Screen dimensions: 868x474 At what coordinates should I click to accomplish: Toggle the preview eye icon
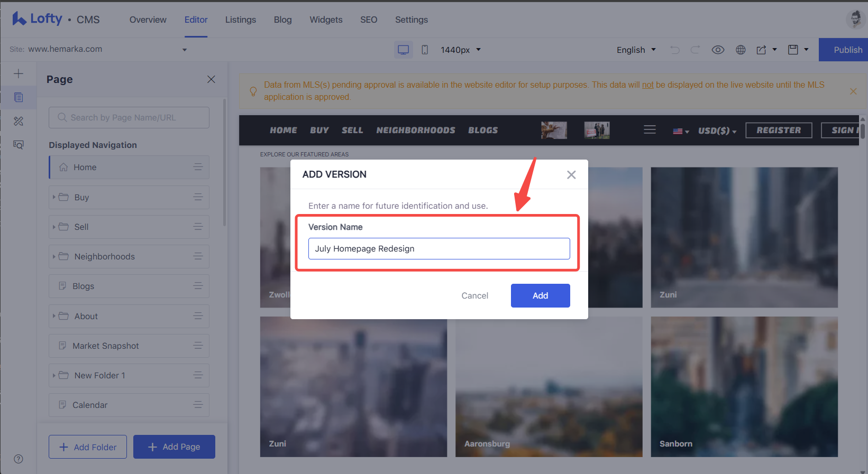pyautogui.click(x=718, y=50)
